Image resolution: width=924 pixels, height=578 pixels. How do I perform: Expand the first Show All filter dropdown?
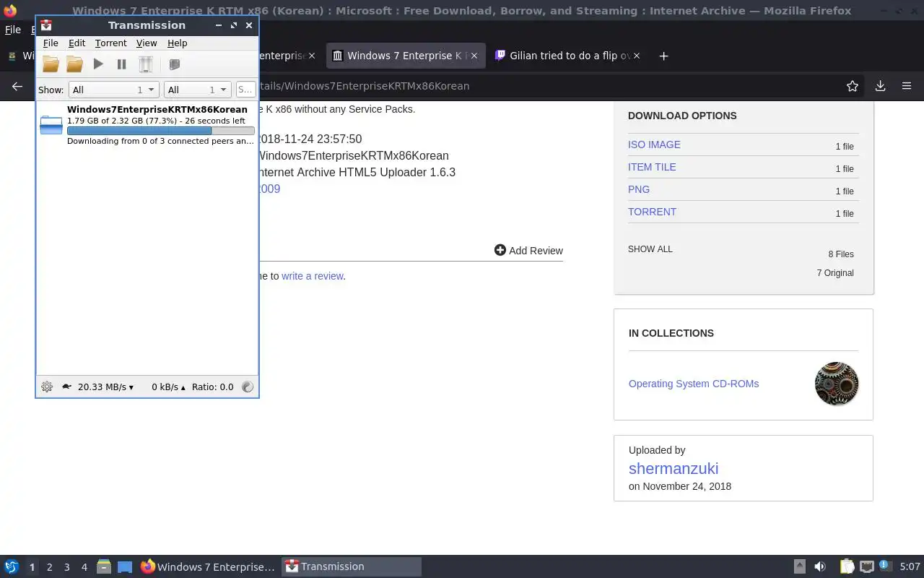(113, 90)
